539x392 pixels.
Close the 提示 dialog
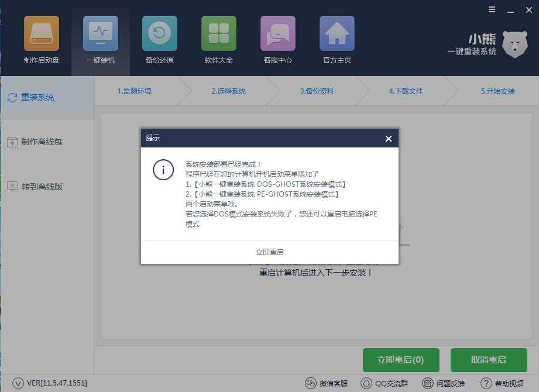[389, 139]
